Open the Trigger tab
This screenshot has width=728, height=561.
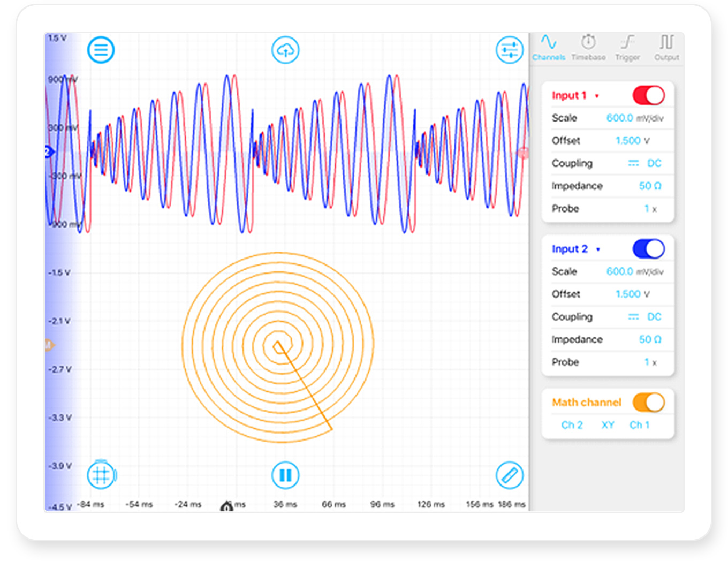pyautogui.click(x=627, y=48)
